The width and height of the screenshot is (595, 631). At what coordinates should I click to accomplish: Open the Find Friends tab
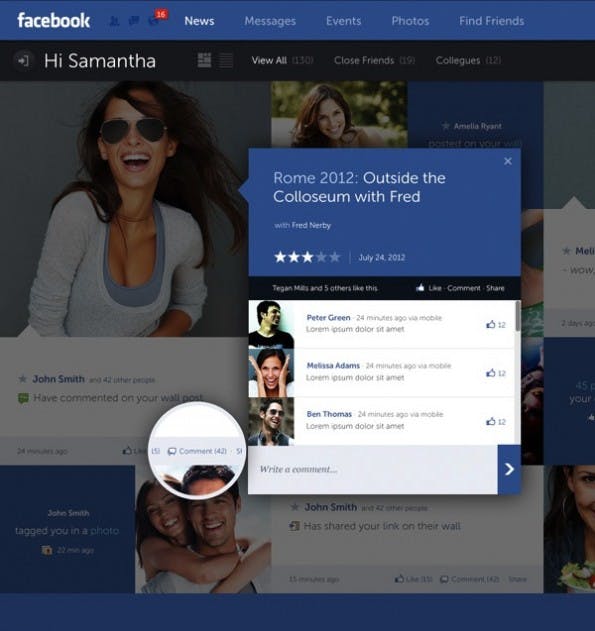point(492,21)
